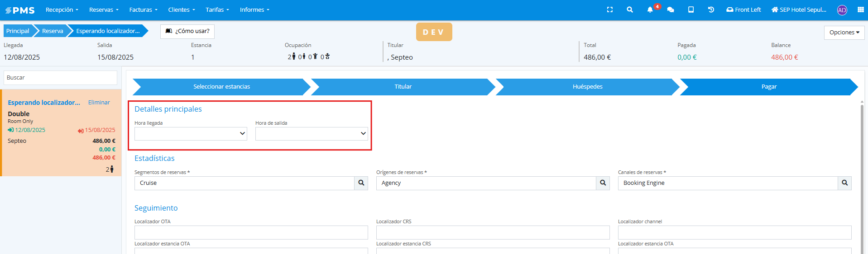This screenshot has height=254, width=868.
Task: Click the AD user avatar
Action: coord(842,10)
